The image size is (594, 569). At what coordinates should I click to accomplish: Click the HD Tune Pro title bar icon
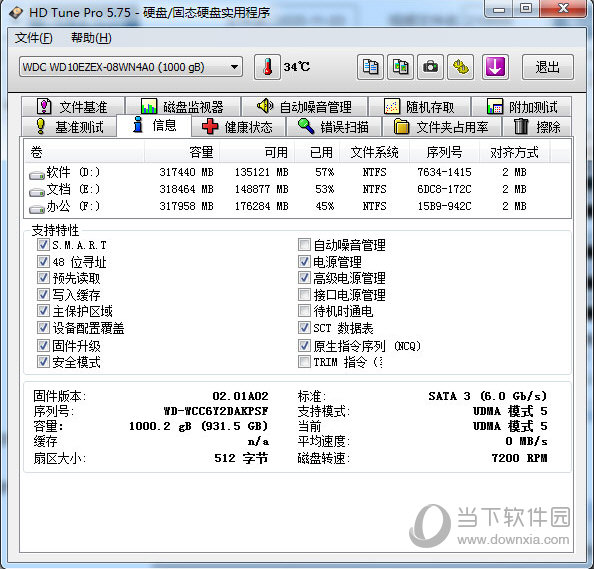[16, 13]
